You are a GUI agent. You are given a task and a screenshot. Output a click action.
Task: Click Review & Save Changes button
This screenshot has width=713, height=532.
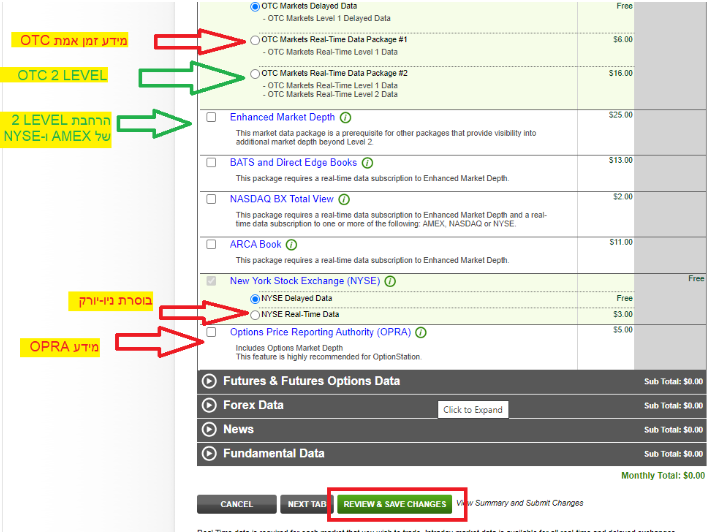click(395, 504)
